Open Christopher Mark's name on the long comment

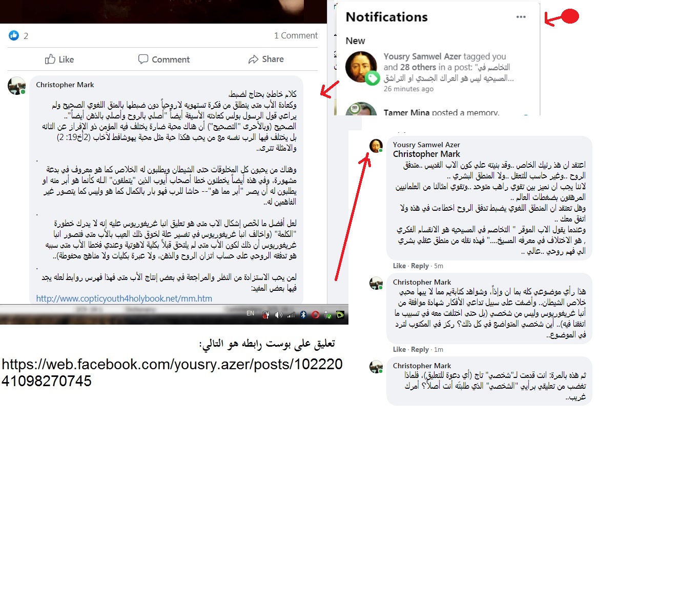(x=65, y=85)
